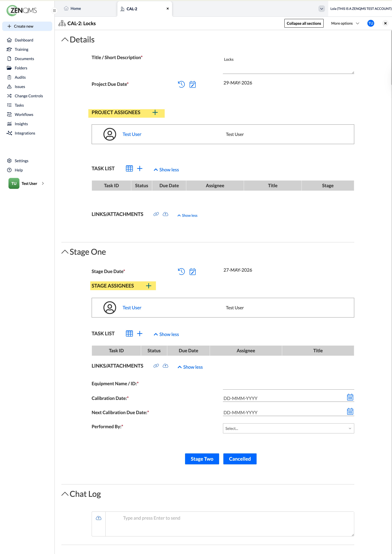Upload a file in the Chat Log
Image resolution: width=392 pixels, height=554 pixels.
click(x=98, y=518)
